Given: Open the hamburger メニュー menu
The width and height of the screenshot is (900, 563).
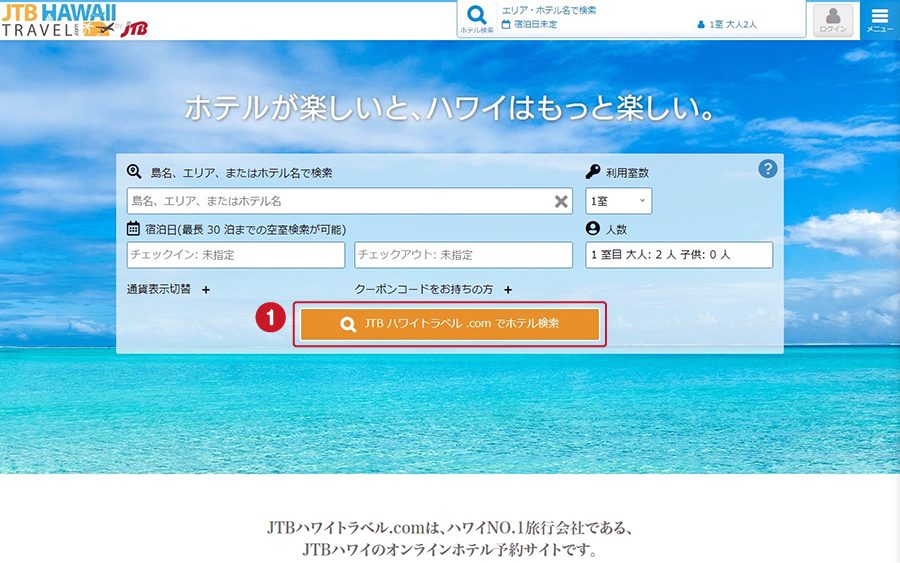Looking at the screenshot, I should [880, 20].
